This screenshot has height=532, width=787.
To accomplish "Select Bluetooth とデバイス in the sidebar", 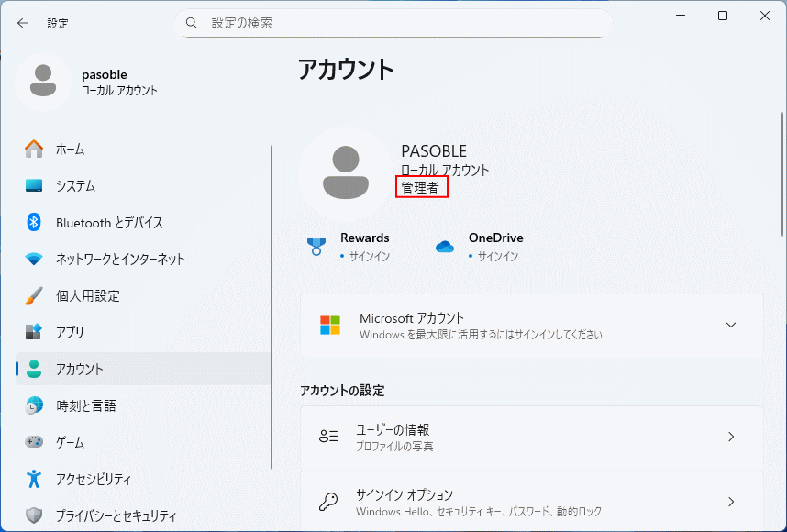I will pos(110,222).
